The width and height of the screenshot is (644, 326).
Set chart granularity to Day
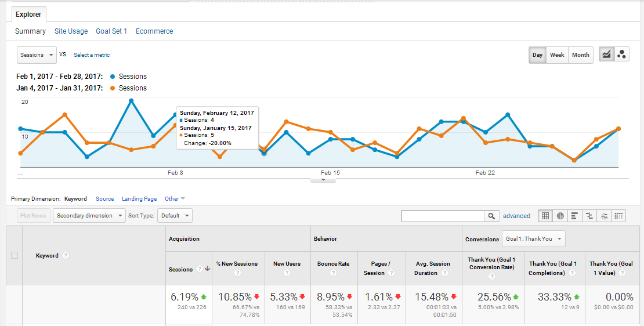[x=537, y=55]
